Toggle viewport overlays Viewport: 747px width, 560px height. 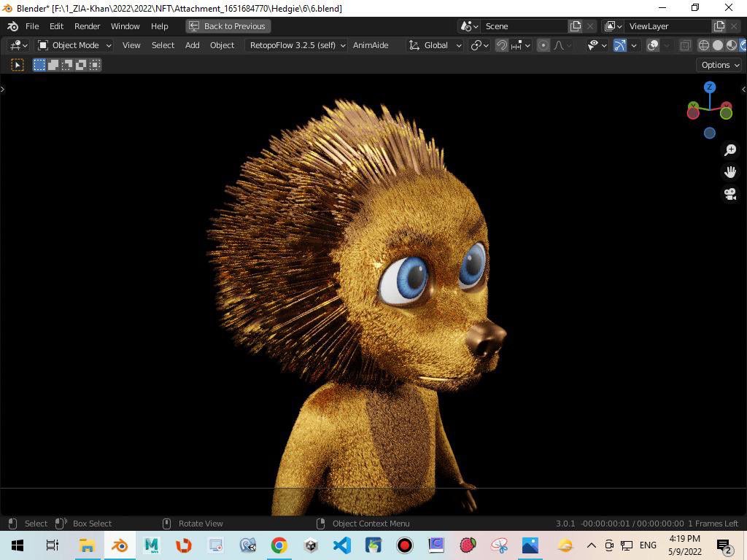tap(653, 45)
